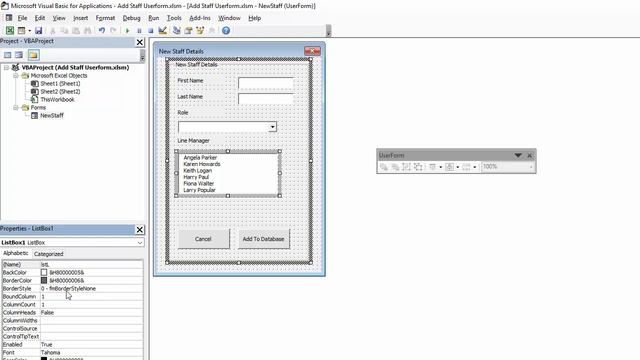Open Make Same Size dropdown arrow
Screen dimensions: 640x360
pos(474,167)
